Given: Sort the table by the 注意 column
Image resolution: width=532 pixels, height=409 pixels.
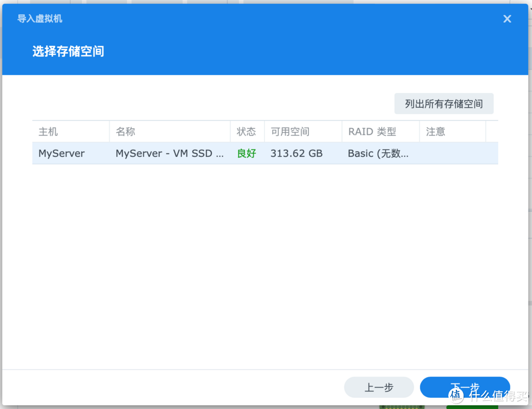Looking at the screenshot, I should click(x=435, y=131).
